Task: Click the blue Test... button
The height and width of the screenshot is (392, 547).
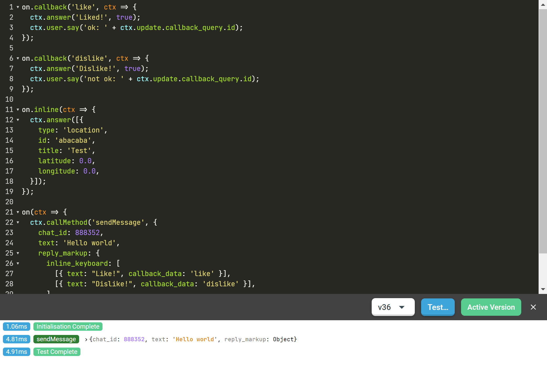Action: tap(438, 307)
